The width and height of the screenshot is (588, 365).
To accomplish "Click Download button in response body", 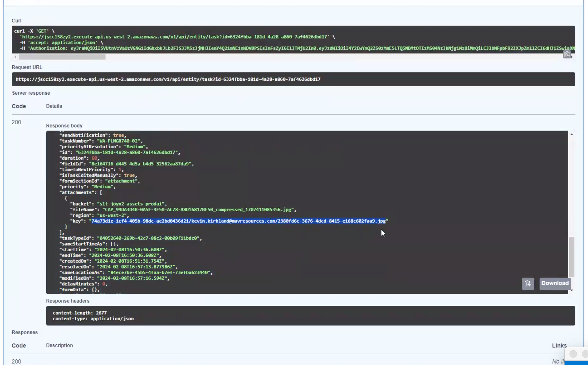I will pyautogui.click(x=555, y=283).
